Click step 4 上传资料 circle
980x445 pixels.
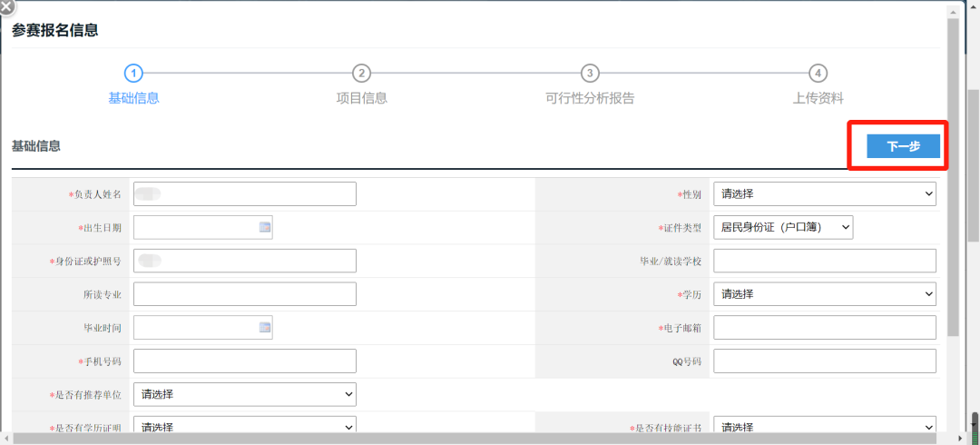(x=818, y=74)
